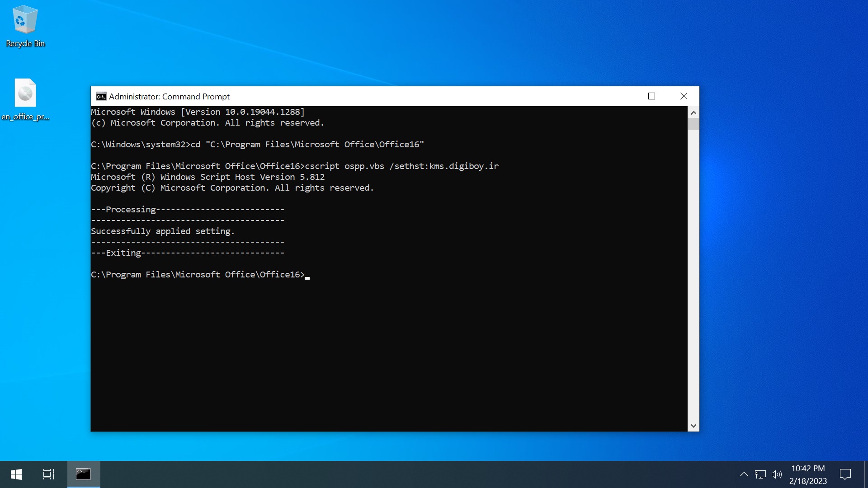The height and width of the screenshot is (488, 868).
Task: Show hidden system tray icons
Action: [744, 474]
